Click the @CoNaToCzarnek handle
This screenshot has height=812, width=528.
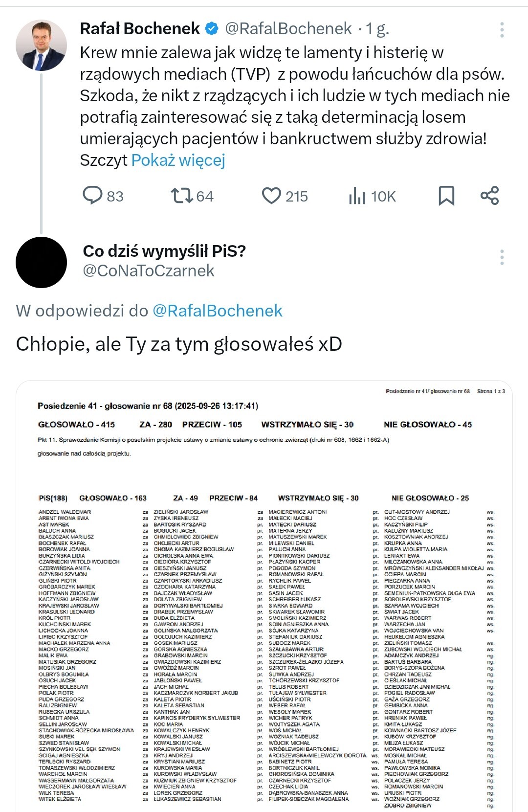(x=149, y=271)
